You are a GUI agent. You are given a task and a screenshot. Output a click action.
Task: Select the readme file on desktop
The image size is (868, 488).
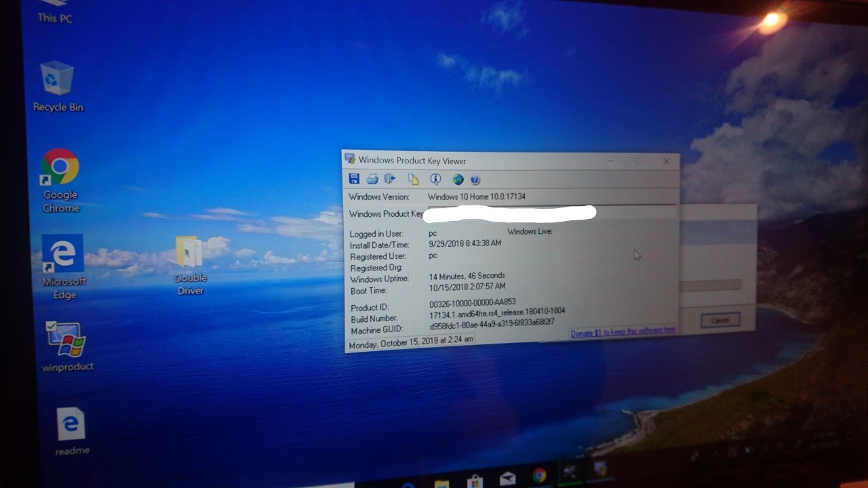pos(71,431)
